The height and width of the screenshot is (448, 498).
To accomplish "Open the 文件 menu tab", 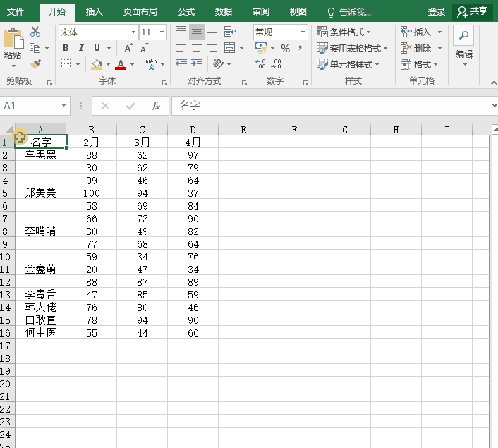I will tap(16, 12).
